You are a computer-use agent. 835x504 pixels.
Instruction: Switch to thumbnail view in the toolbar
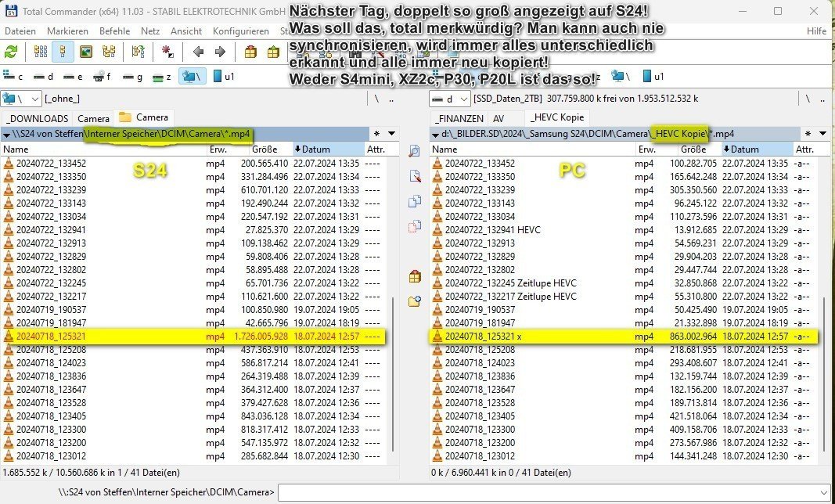(86, 52)
